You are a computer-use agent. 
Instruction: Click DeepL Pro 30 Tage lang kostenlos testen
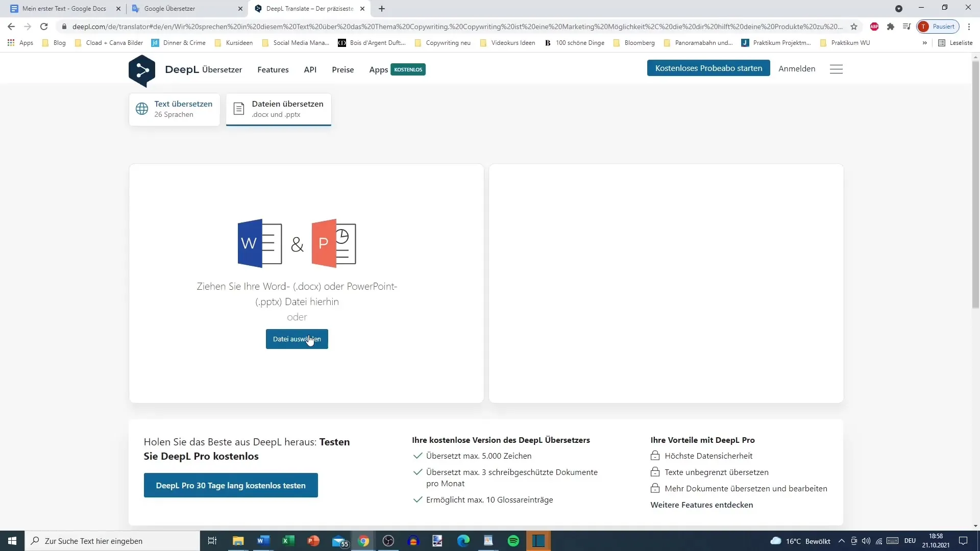tap(231, 486)
